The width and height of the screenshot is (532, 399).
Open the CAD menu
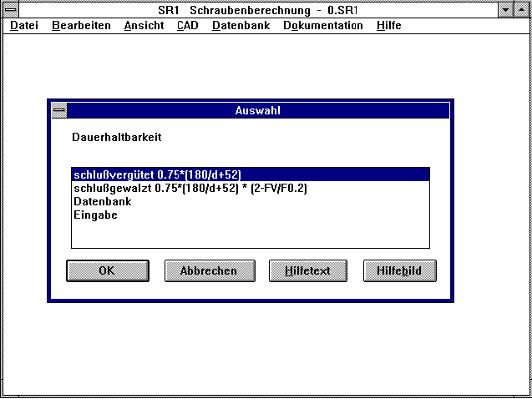[188, 25]
